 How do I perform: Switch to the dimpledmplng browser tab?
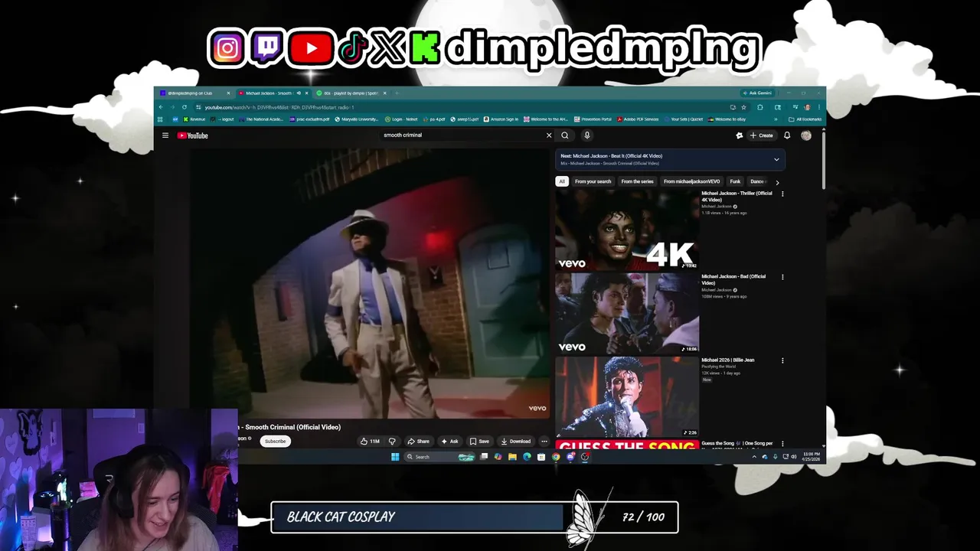(194, 93)
